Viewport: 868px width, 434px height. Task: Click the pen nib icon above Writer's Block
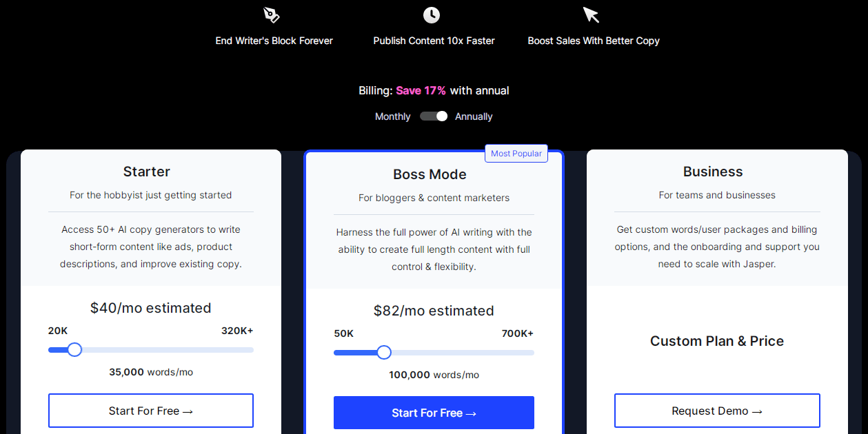click(272, 15)
